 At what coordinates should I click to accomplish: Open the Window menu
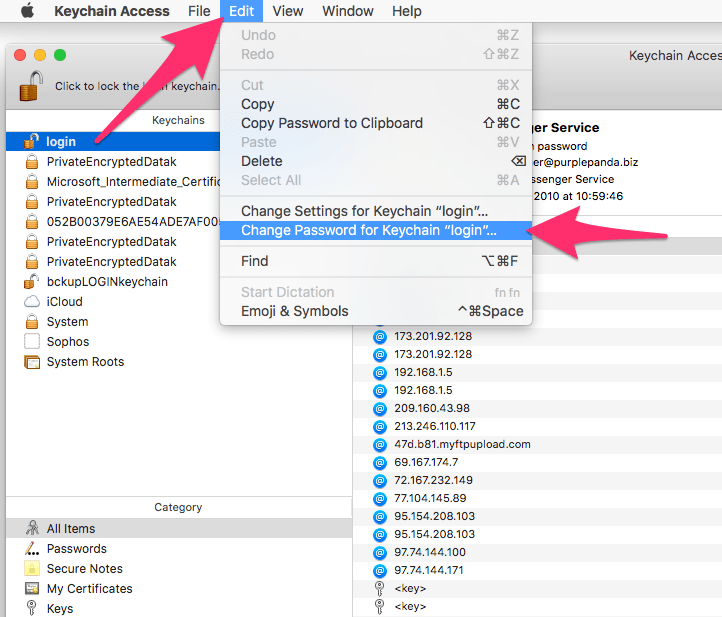click(x=348, y=11)
